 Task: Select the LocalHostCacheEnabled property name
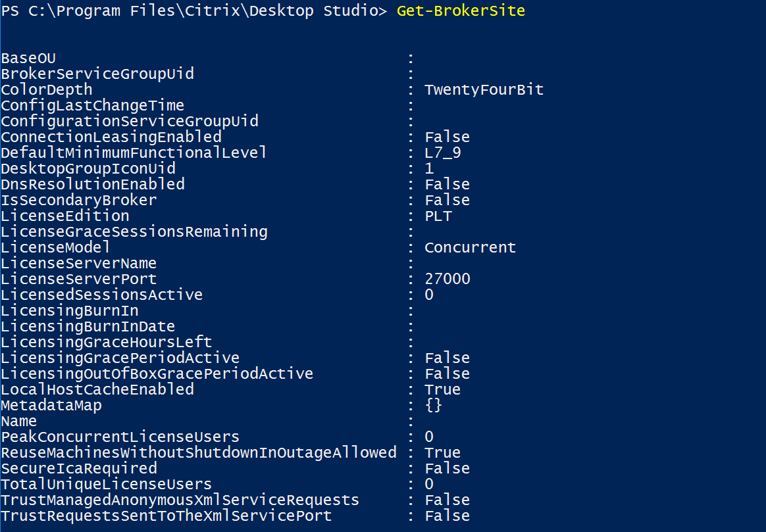pos(97,390)
